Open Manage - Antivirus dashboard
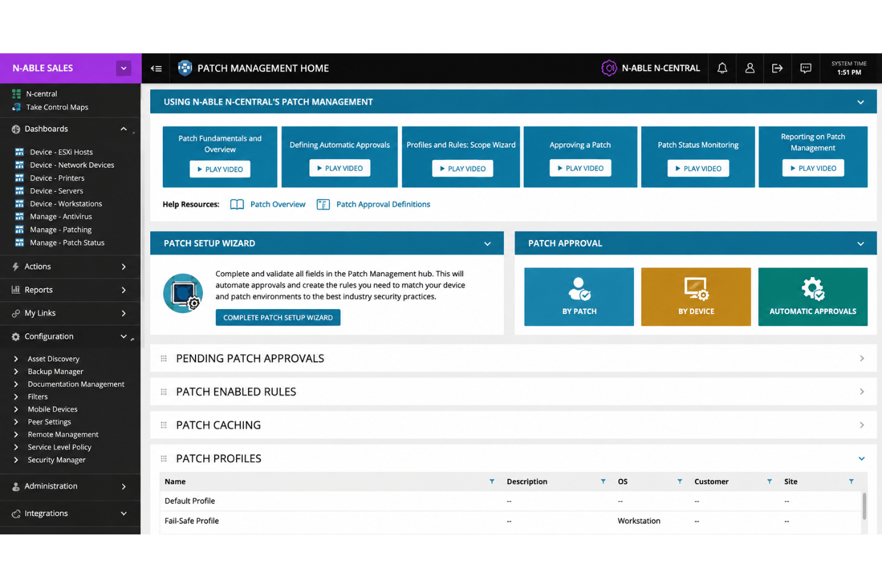The width and height of the screenshot is (882, 588). point(60,216)
